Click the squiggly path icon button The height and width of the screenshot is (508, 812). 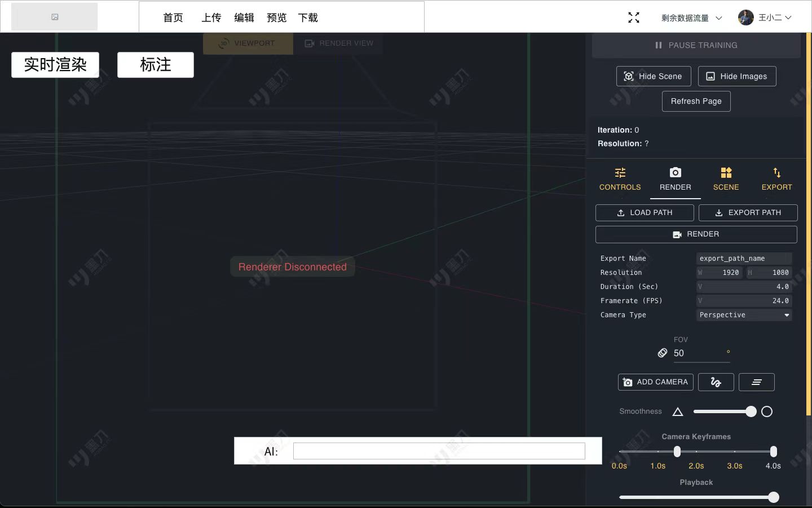(x=716, y=382)
